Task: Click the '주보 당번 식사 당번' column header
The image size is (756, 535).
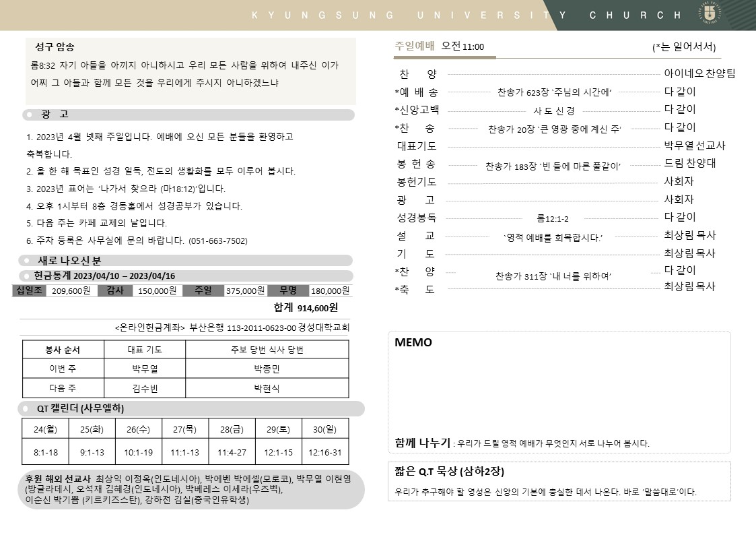Action: coord(267,349)
